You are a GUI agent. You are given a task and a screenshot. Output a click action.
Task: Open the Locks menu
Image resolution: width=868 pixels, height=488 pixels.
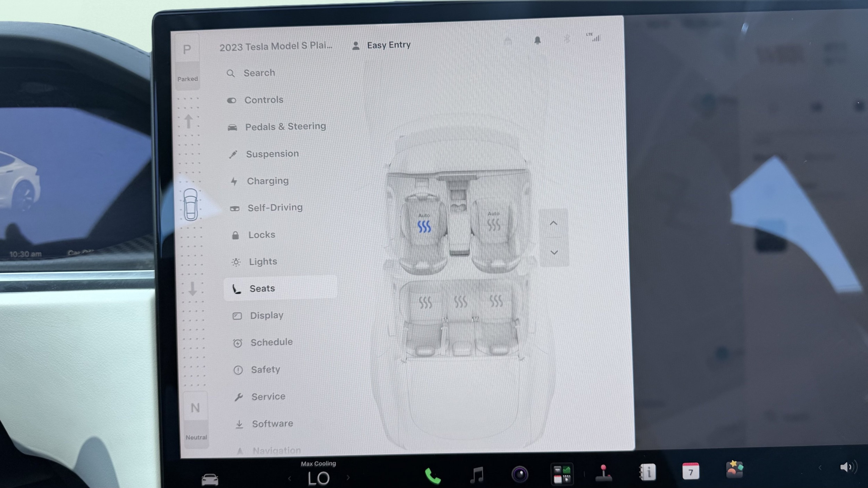coord(253,235)
